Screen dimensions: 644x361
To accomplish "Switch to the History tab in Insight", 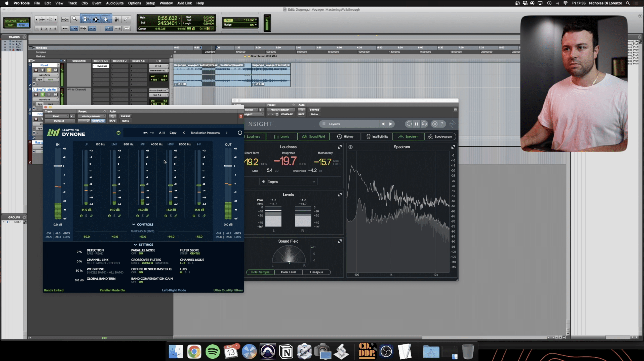I will click(345, 136).
